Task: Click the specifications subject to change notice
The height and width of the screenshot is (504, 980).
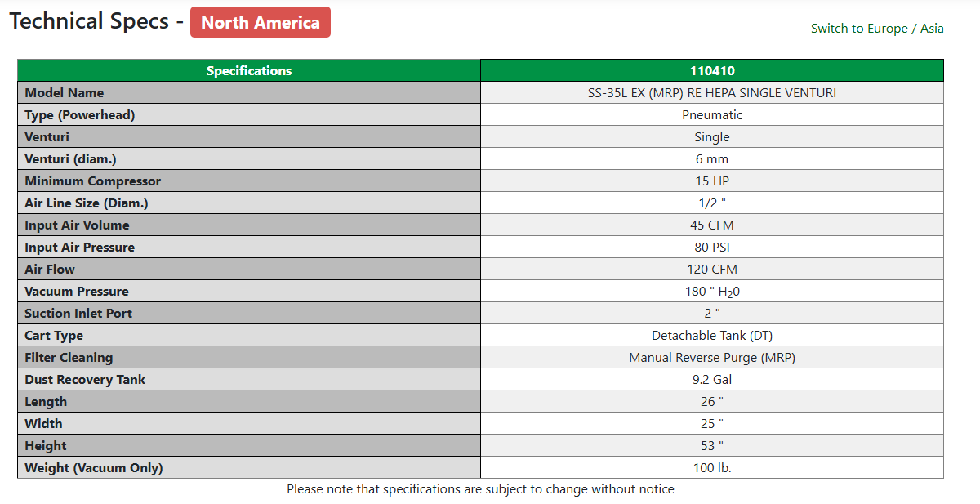Action: click(x=480, y=489)
